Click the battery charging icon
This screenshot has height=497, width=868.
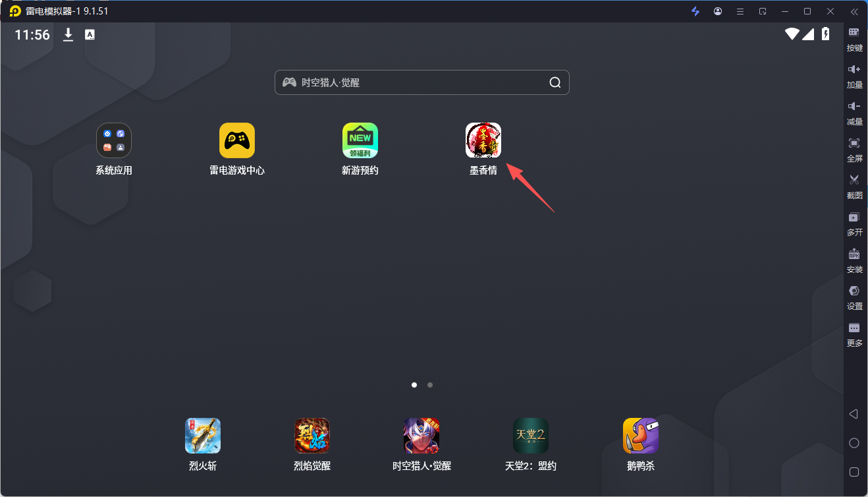click(826, 34)
